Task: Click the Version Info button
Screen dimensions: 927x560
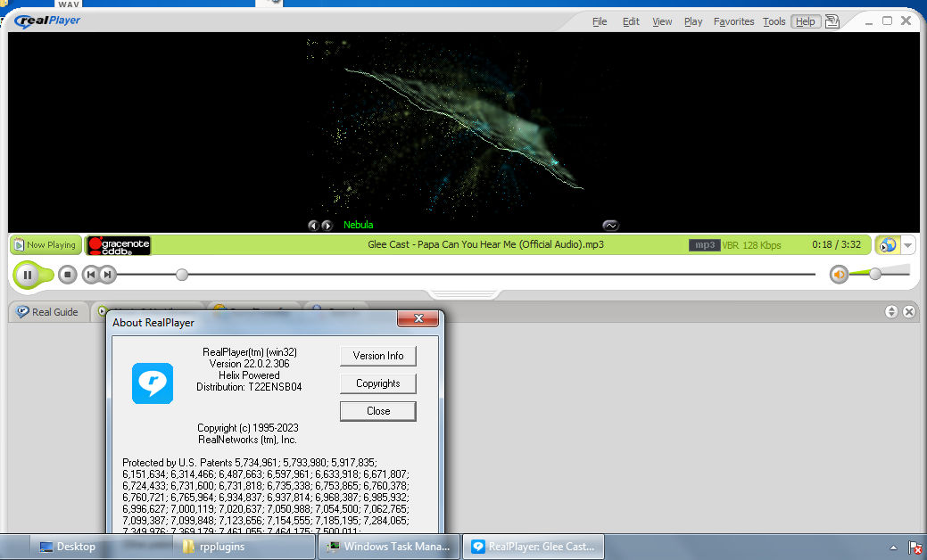Action: pyautogui.click(x=377, y=355)
